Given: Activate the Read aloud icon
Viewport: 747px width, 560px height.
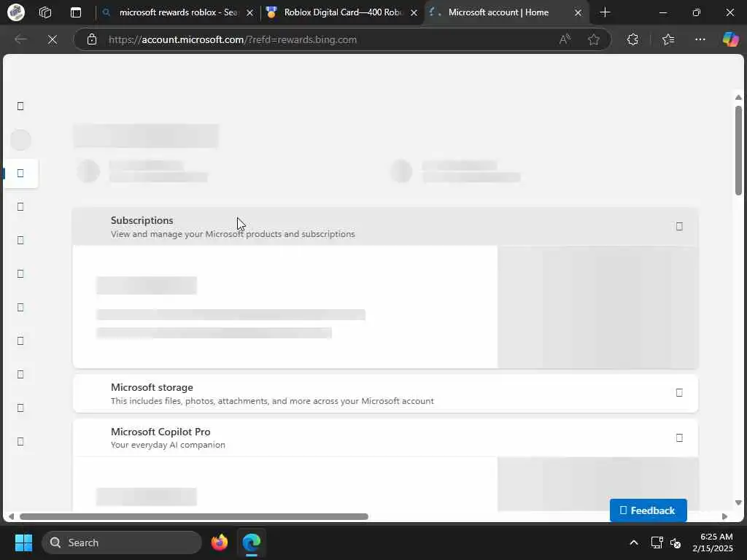Looking at the screenshot, I should [565, 39].
